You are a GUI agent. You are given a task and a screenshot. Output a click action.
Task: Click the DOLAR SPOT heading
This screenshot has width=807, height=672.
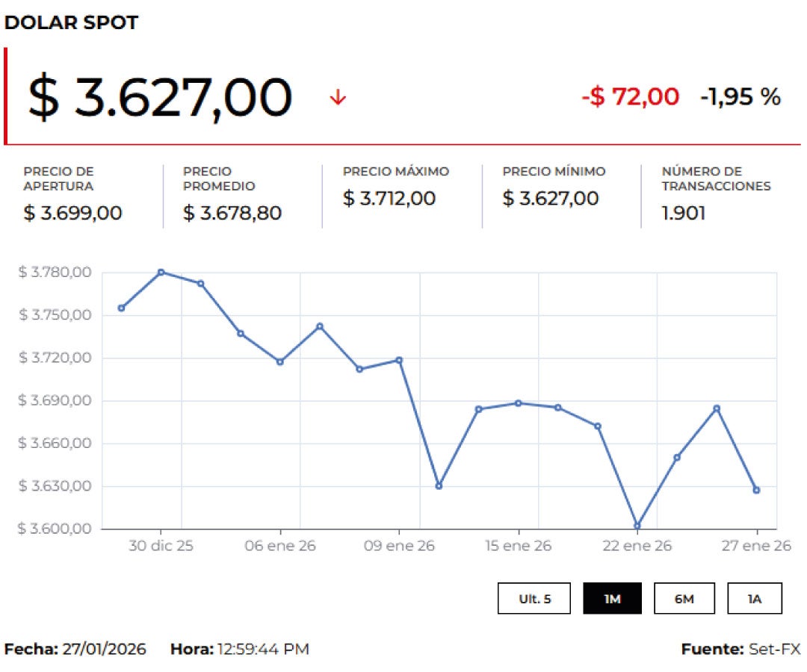pos(72,22)
